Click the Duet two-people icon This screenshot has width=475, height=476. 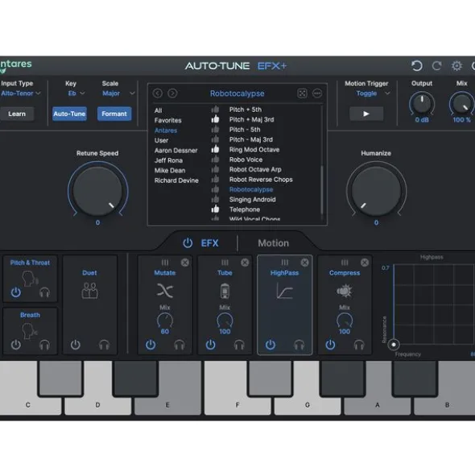coord(89,291)
